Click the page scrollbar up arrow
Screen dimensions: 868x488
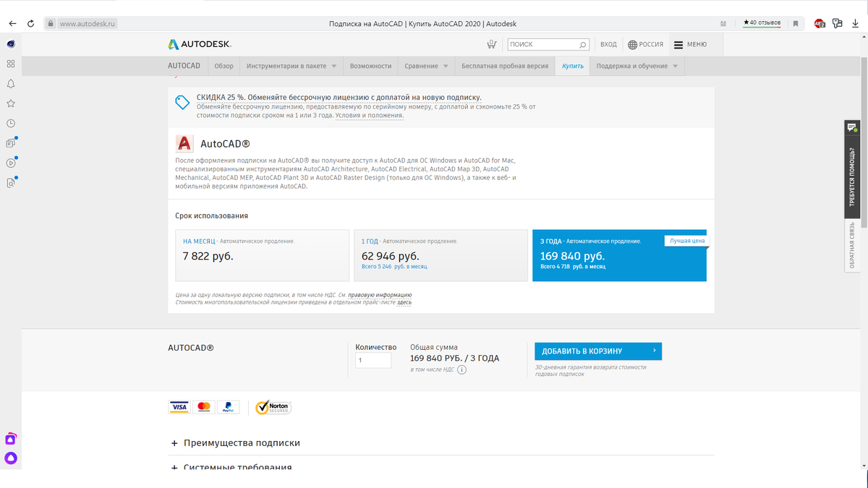coord(863,38)
